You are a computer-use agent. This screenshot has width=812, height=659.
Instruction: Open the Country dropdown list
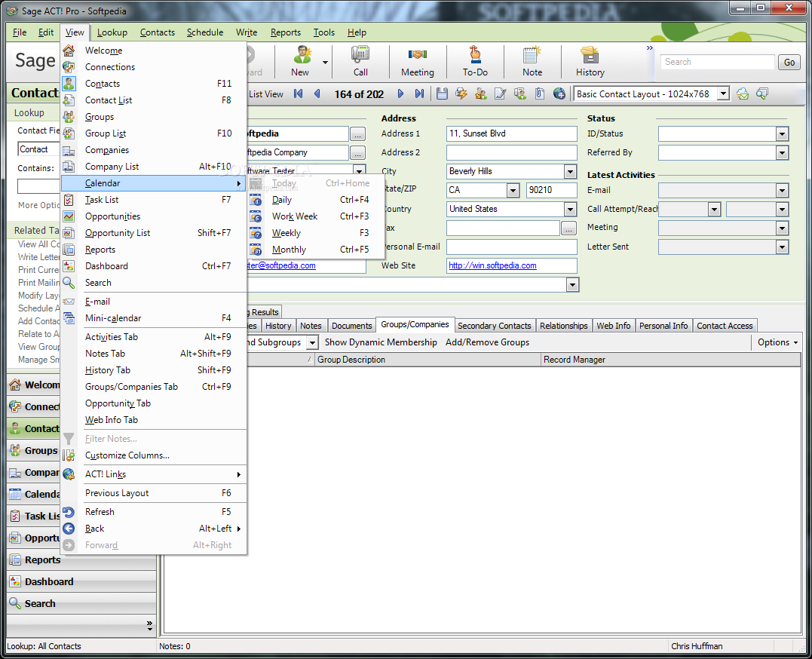[570, 210]
